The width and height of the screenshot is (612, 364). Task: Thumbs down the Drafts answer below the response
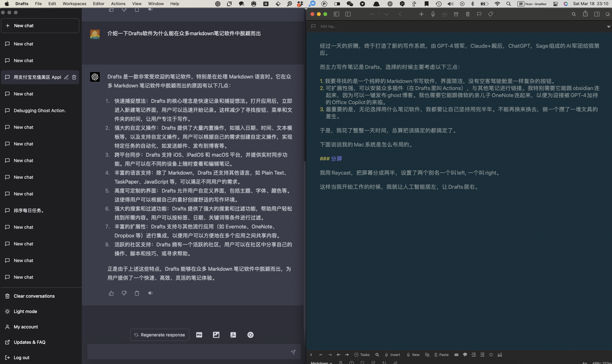(x=124, y=293)
